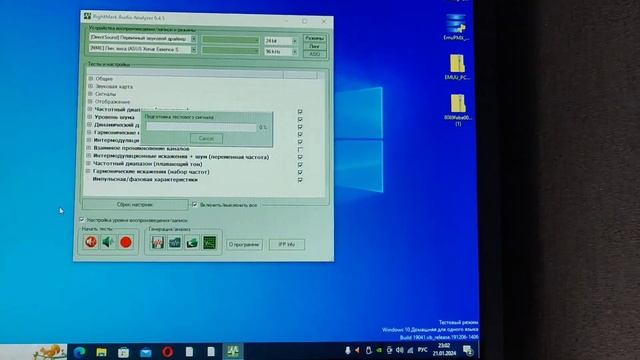The height and width of the screenshot is (360, 640).
Task: Expand the Звуковая карта tree node
Action: click(x=91, y=86)
